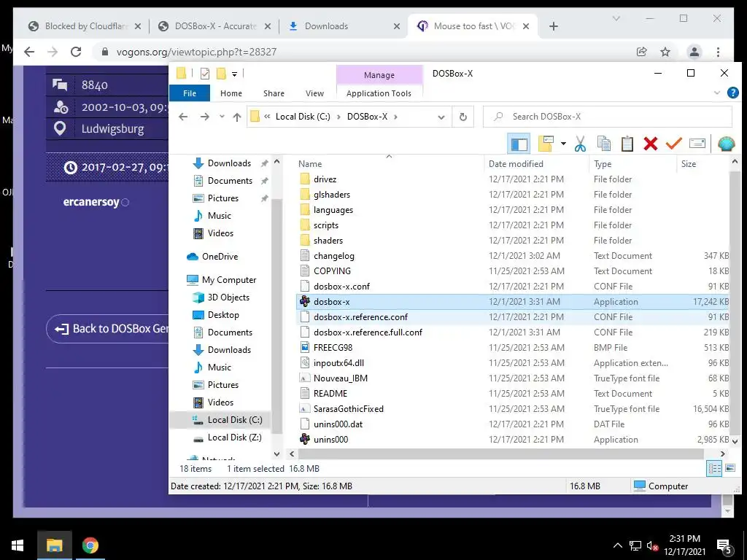The image size is (747, 560).
Task: Open the Home ribbon tab
Action: pos(231,93)
